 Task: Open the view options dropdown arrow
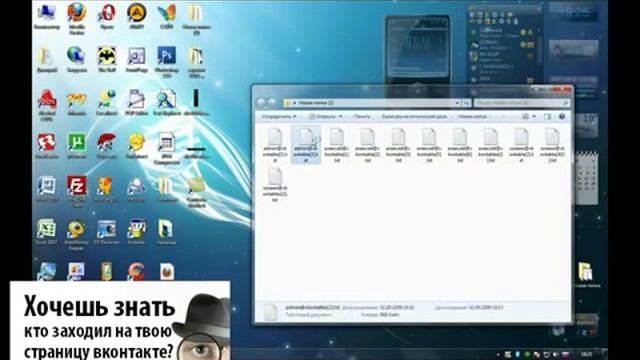coord(534,117)
